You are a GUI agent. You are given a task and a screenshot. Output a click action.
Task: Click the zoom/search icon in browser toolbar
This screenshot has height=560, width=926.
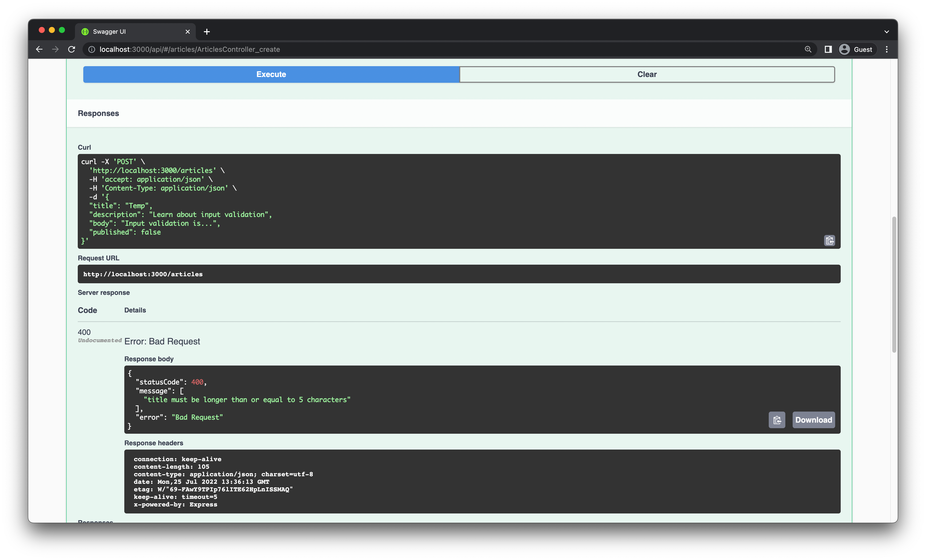click(x=807, y=49)
